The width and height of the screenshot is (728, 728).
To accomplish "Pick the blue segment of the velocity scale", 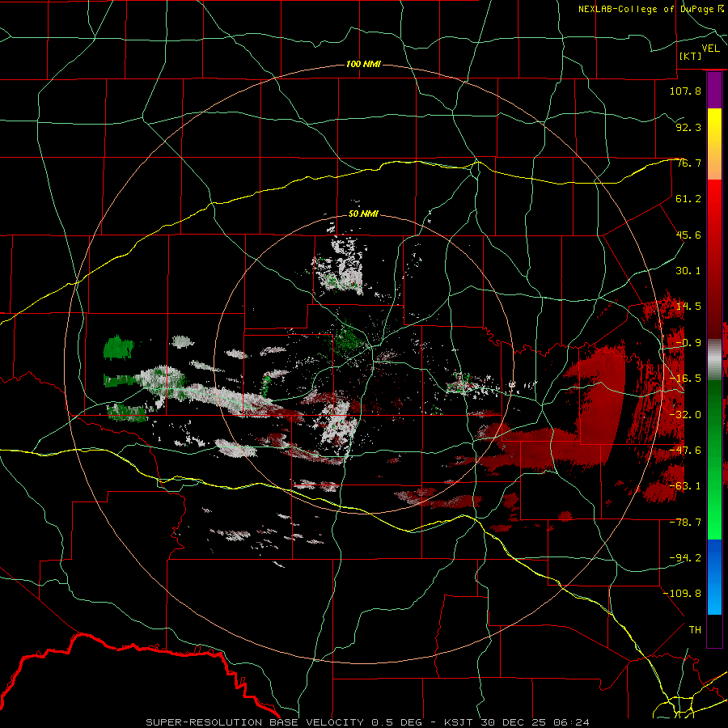I will (714, 577).
